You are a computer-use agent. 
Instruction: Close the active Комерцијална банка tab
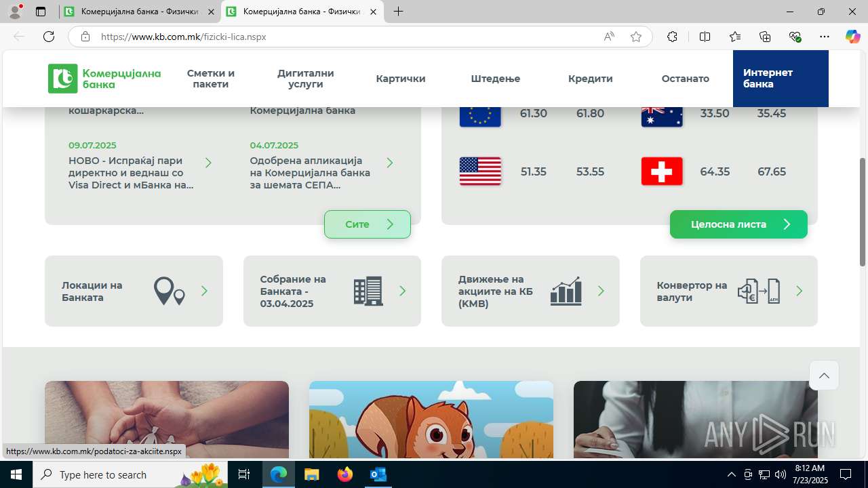[373, 12]
